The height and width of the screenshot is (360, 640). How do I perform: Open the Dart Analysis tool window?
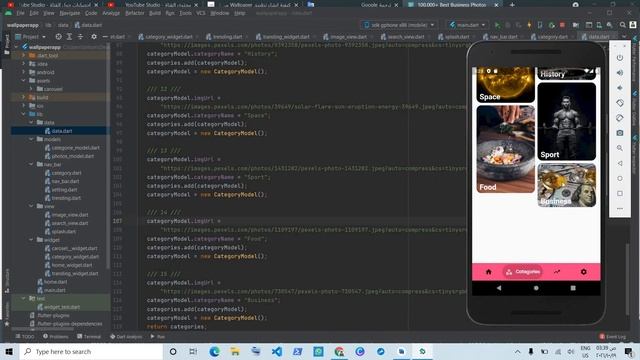(126, 337)
